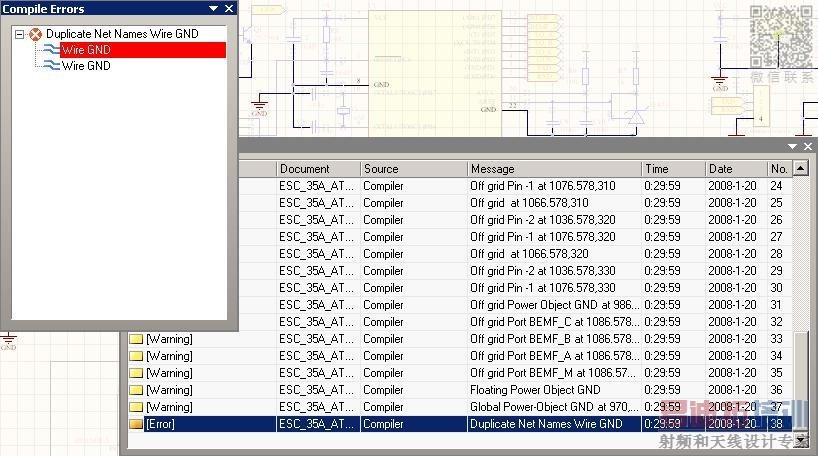Viewport: 818px width, 456px height.
Task: Click the red error icon beside Duplicate Net Names
Action: point(35,34)
